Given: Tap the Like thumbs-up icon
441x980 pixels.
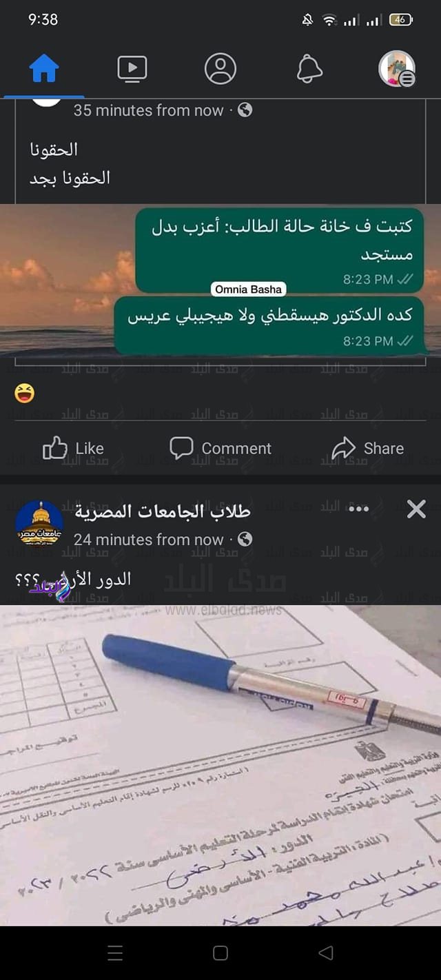Looking at the screenshot, I should click(55, 449).
